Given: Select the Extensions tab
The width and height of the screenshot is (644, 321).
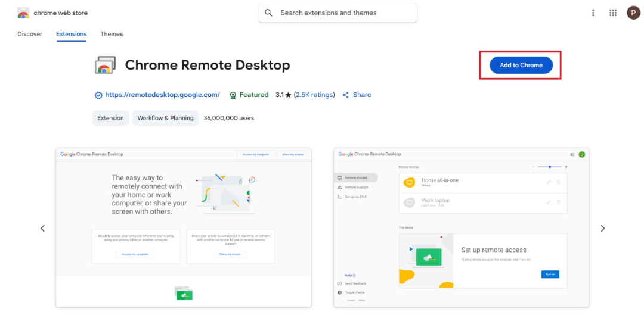Looking at the screenshot, I should click(x=72, y=34).
